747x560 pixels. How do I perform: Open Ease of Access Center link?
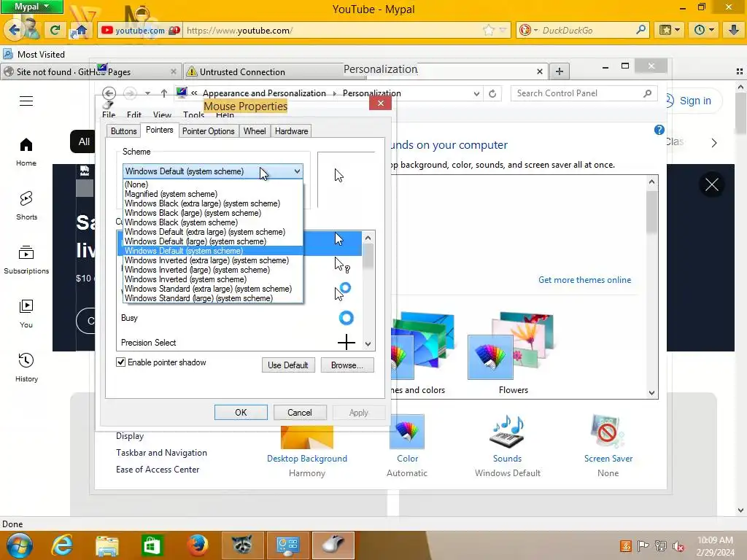click(x=158, y=470)
